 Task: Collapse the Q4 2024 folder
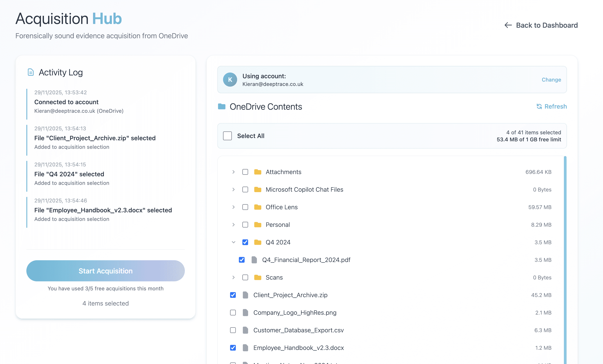tap(233, 242)
